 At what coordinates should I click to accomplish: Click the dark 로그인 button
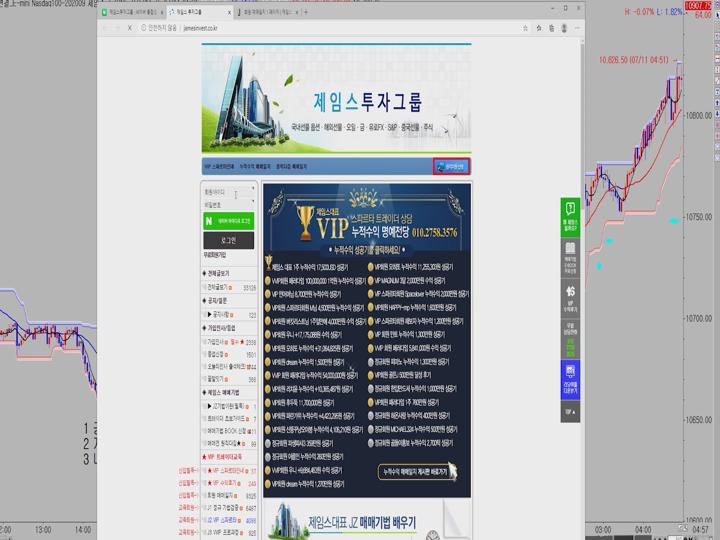229,240
